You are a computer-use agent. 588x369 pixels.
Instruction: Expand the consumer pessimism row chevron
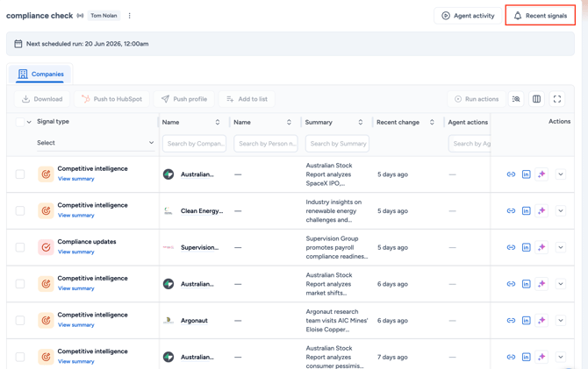(561, 357)
